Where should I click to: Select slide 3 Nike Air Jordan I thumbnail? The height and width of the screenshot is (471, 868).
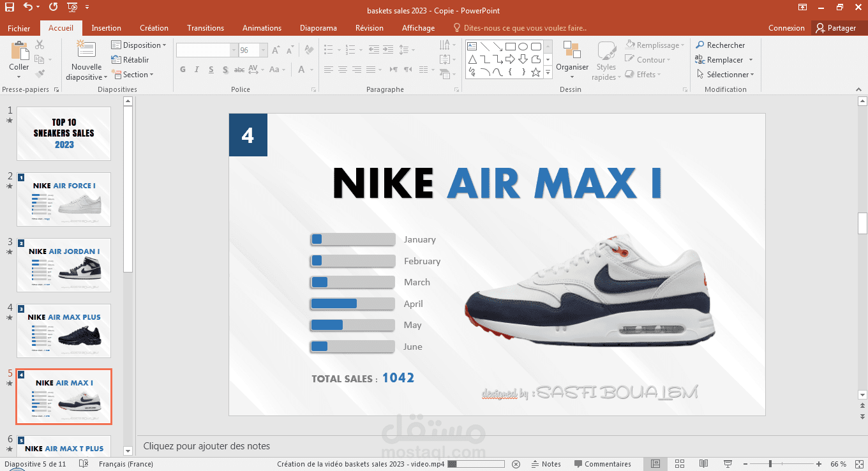tap(64, 265)
